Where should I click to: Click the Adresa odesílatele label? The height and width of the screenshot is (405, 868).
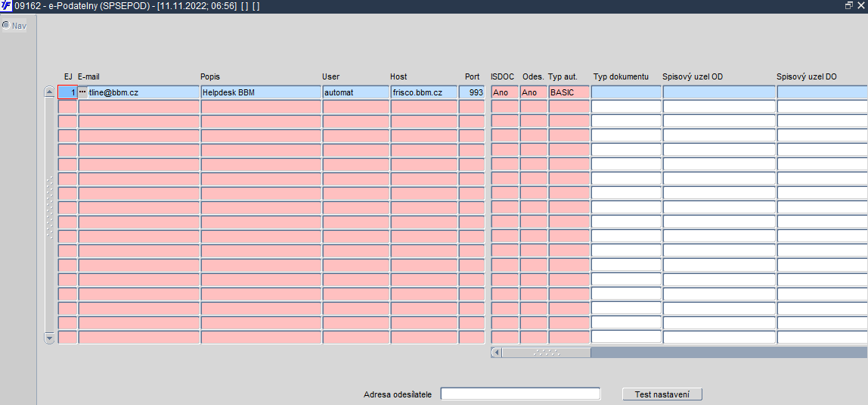398,394
